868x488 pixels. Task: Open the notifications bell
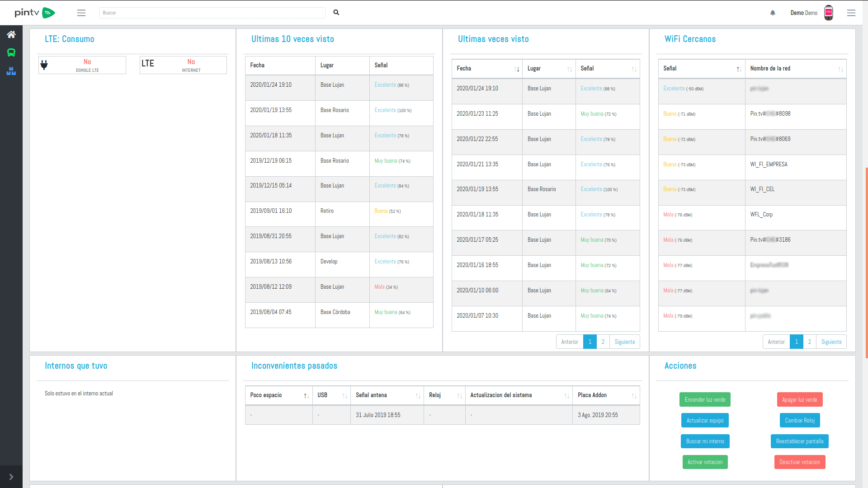pyautogui.click(x=773, y=13)
